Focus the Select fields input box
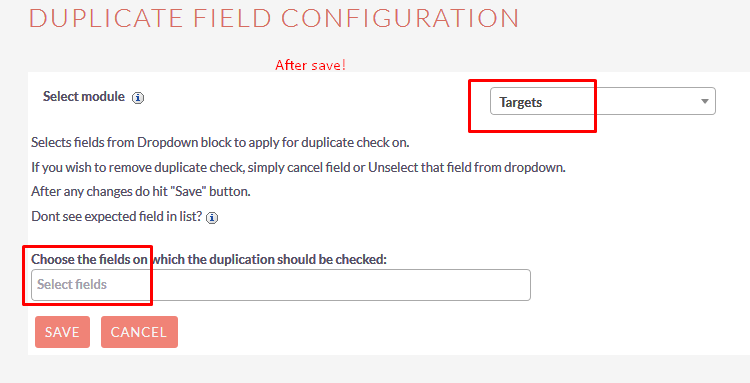The height and width of the screenshot is (383, 750). tap(281, 285)
